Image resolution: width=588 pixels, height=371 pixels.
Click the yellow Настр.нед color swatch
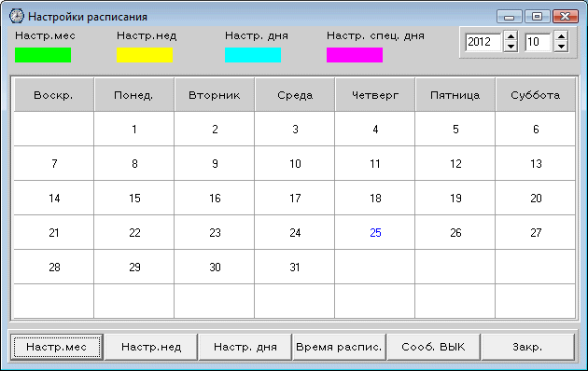(x=145, y=55)
